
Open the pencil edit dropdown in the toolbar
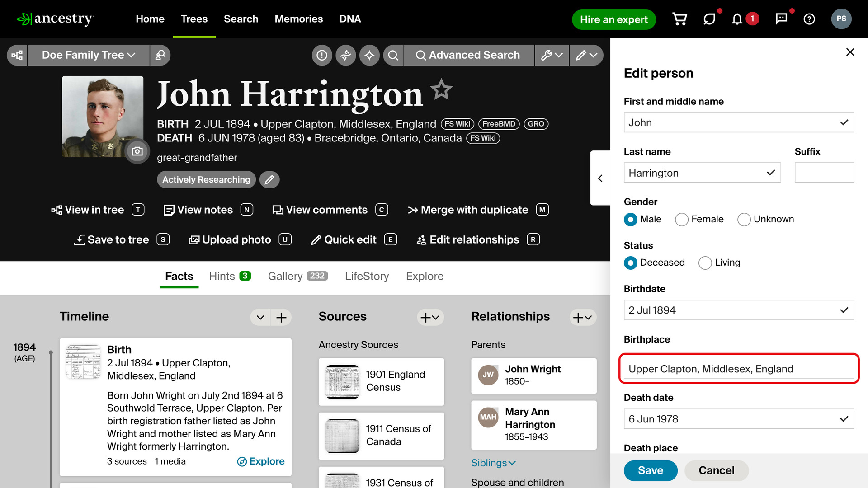coord(586,55)
